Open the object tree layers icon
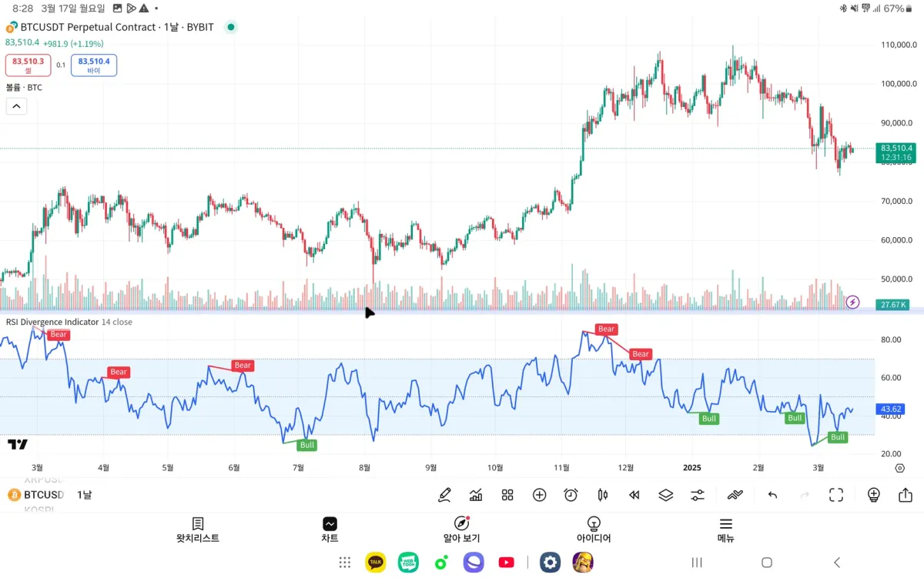The image size is (924, 578). point(666,495)
